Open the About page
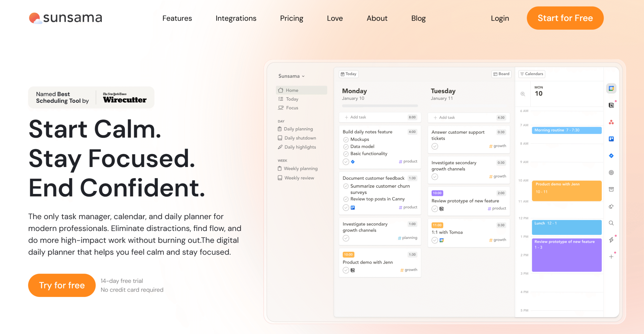Screen dimensions: 644x334 click(377, 18)
